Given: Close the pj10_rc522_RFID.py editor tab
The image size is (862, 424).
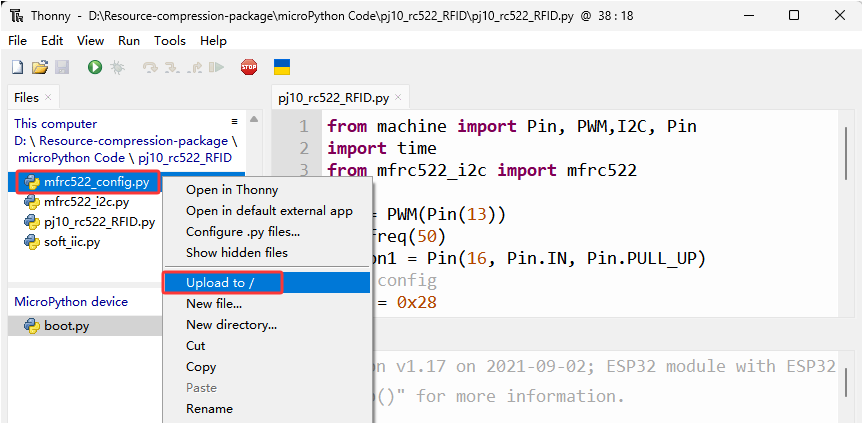Looking at the screenshot, I should click(399, 98).
